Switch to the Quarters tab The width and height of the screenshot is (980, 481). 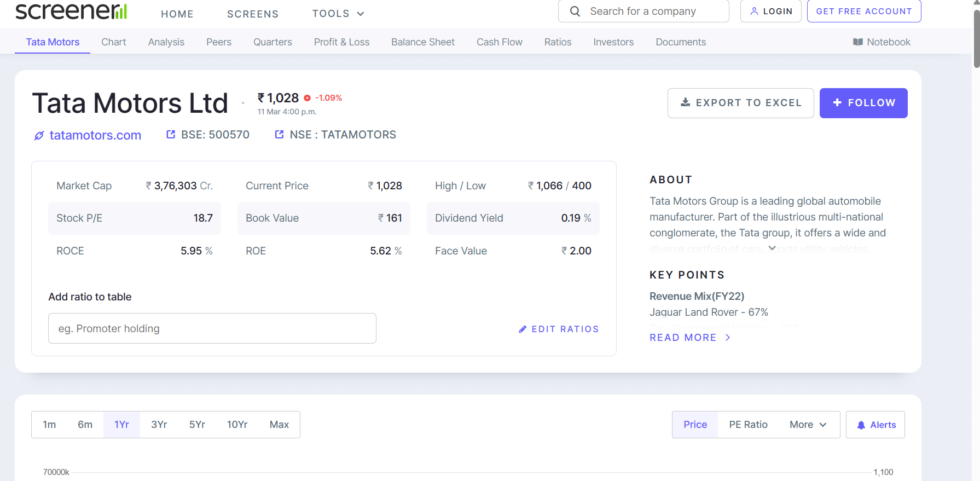272,42
